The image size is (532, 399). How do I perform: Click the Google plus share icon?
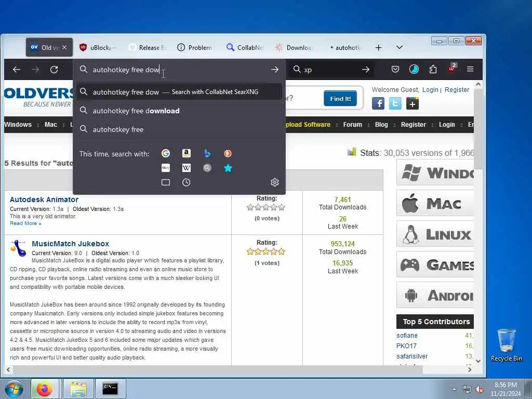pyautogui.click(x=412, y=103)
